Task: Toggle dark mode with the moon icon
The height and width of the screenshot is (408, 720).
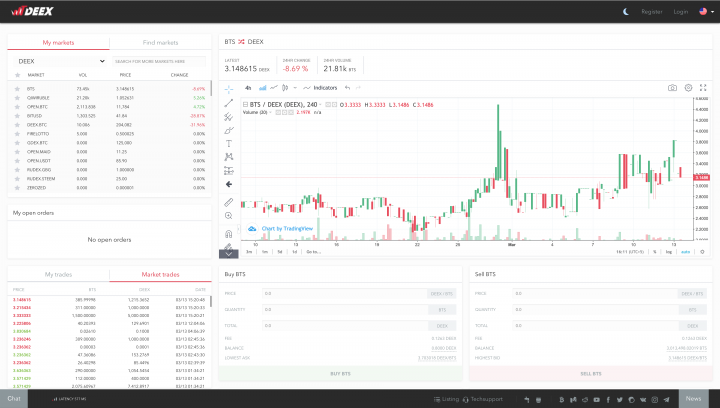Action: pyautogui.click(x=625, y=11)
